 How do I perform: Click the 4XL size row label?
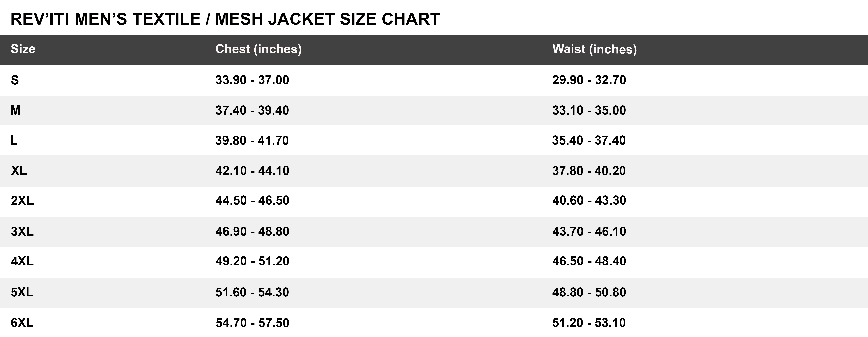(22, 261)
